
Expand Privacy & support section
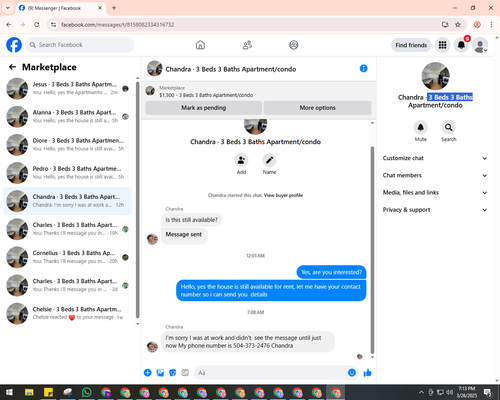[x=435, y=210]
